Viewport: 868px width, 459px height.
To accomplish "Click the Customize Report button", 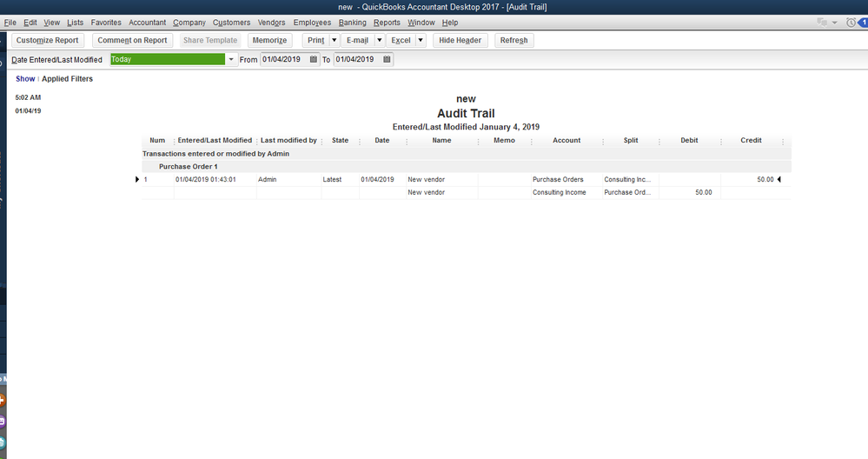I will (x=48, y=40).
